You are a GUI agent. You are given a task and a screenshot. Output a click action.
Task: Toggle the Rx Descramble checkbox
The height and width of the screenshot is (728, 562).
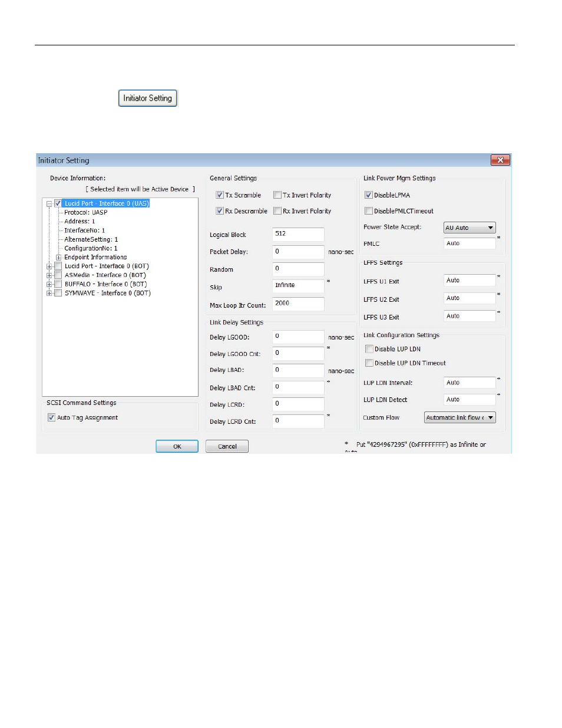pyautogui.click(x=220, y=211)
